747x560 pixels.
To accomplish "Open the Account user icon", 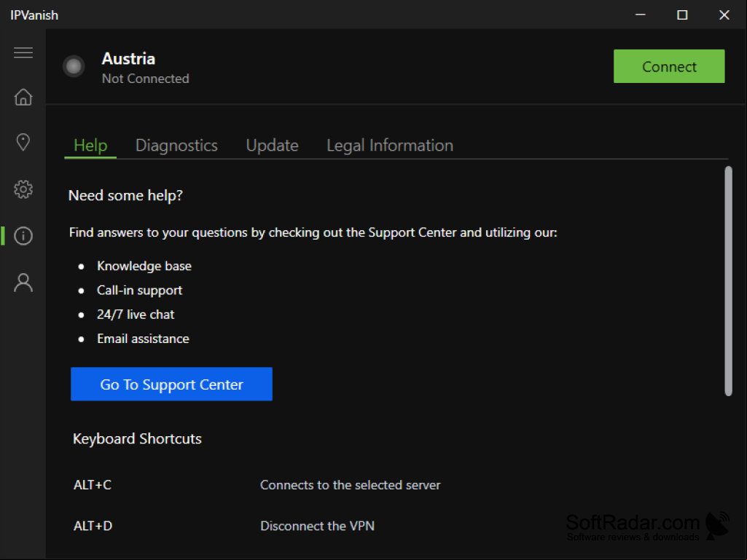I will [23, 283].
